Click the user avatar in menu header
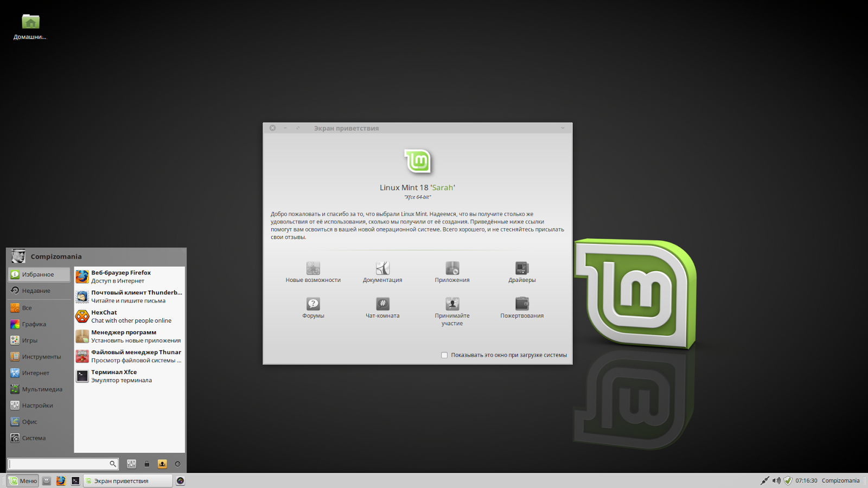Image resolution: width=868 pixels, height=488 pixels. tap(18, 256)
